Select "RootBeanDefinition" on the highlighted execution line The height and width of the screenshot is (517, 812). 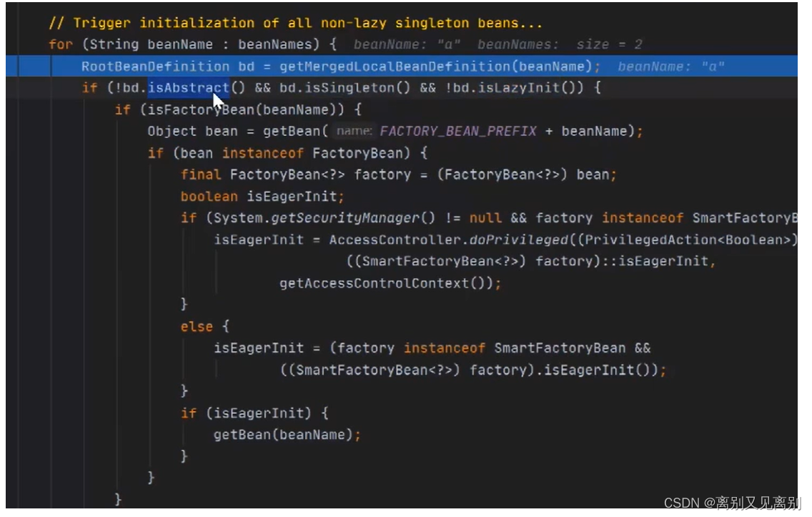tap(155, 67)
